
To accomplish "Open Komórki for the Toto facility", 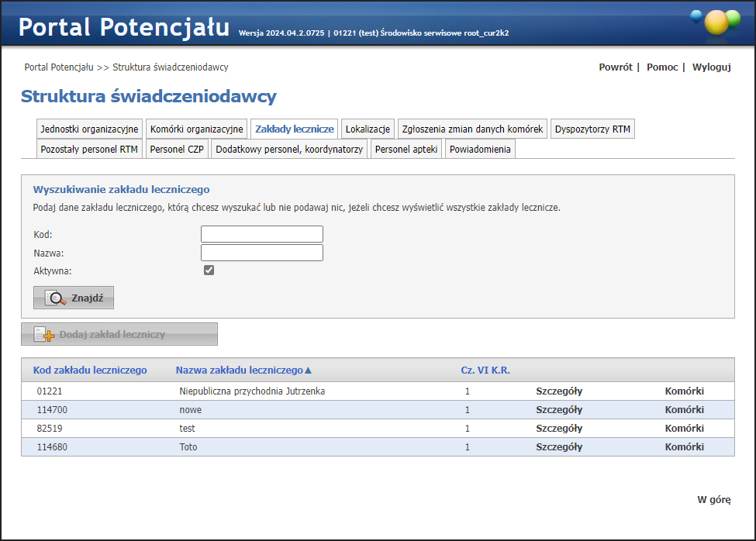I will [x=684, y=447].
